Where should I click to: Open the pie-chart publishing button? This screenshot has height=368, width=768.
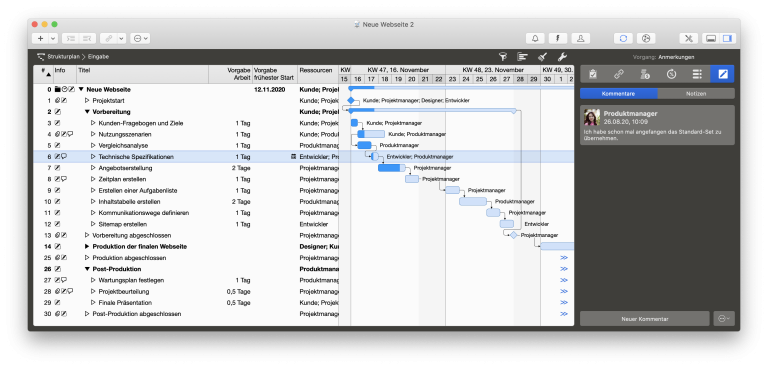tap(646, 38)
